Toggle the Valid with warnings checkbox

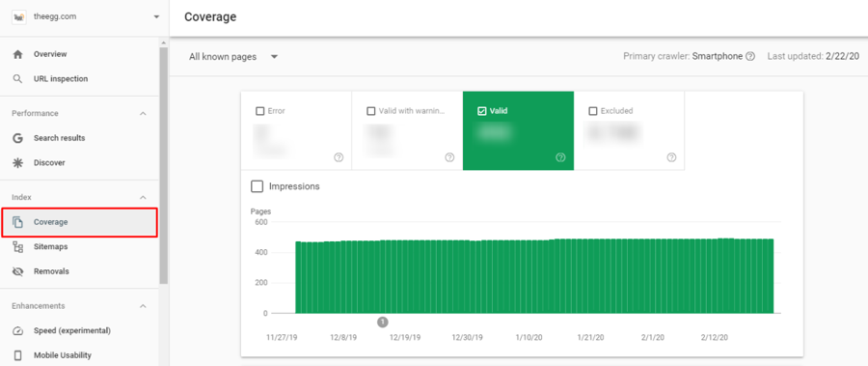pos(371,111)
